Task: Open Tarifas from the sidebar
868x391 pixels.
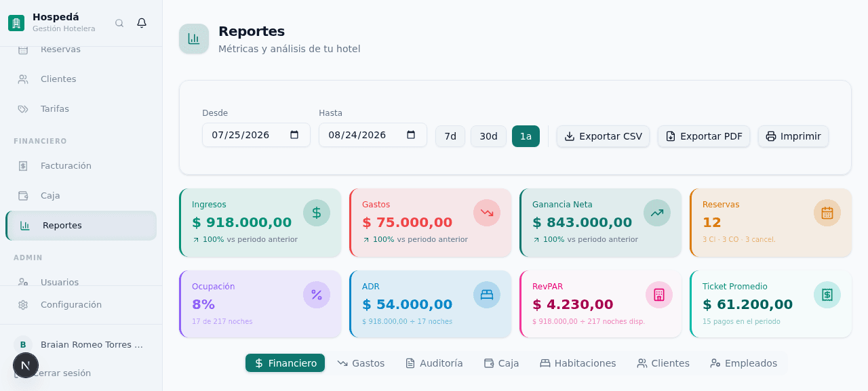Action: (81, 109)
